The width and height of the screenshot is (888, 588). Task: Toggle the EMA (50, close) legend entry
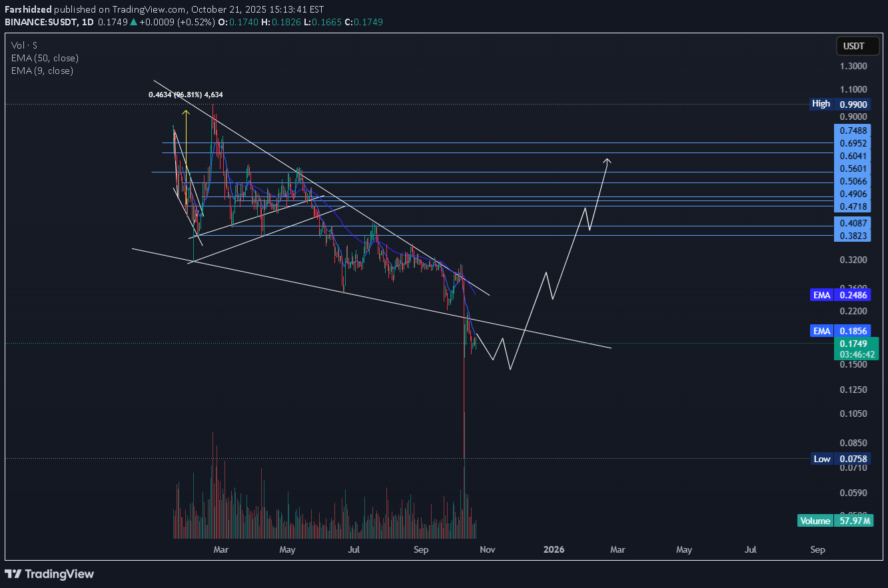click(43, 58)
